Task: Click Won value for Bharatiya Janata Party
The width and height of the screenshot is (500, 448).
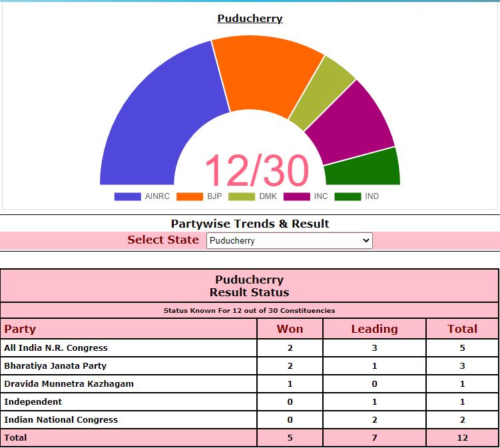Action: pyautogui.click(x=290, y=365)
